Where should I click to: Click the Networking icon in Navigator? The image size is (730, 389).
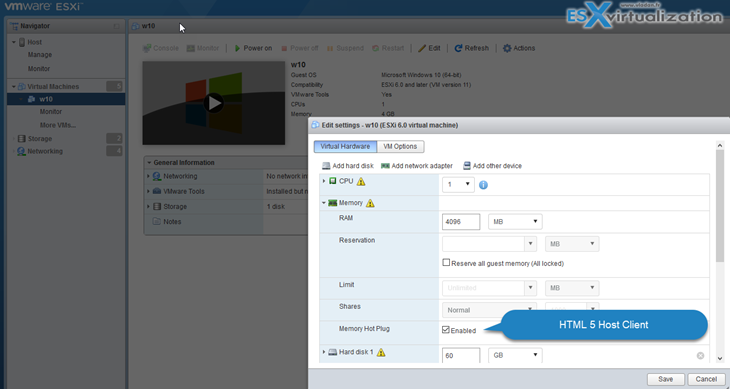[21, 152]
